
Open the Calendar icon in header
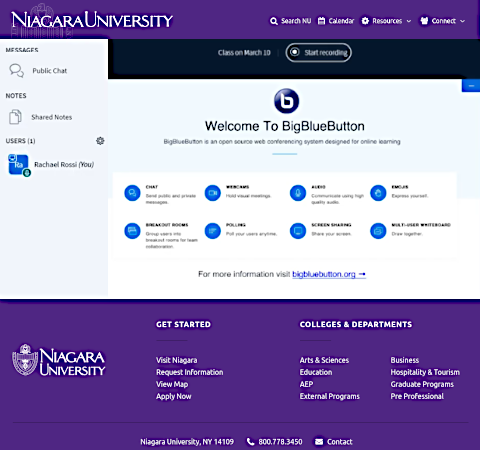(321, 21)
